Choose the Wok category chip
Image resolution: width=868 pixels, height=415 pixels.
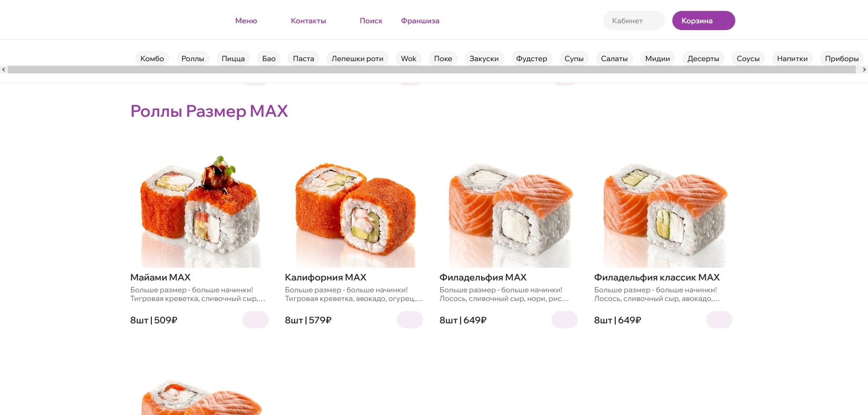(409, 58)
